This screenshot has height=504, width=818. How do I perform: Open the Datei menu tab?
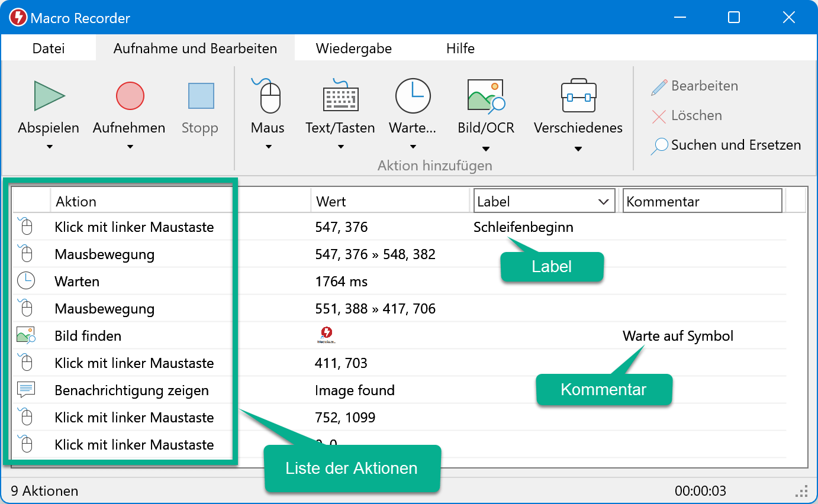point(49,49)
